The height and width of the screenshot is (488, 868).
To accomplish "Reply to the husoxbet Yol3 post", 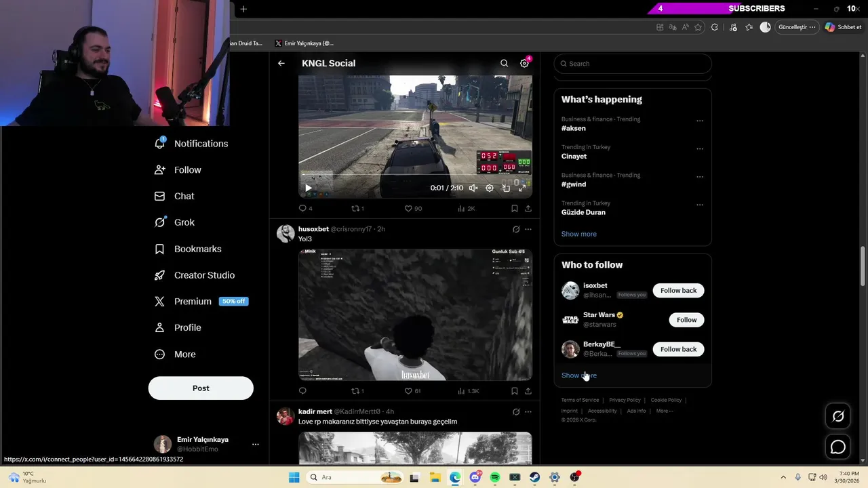I will (x=302, y=390).
